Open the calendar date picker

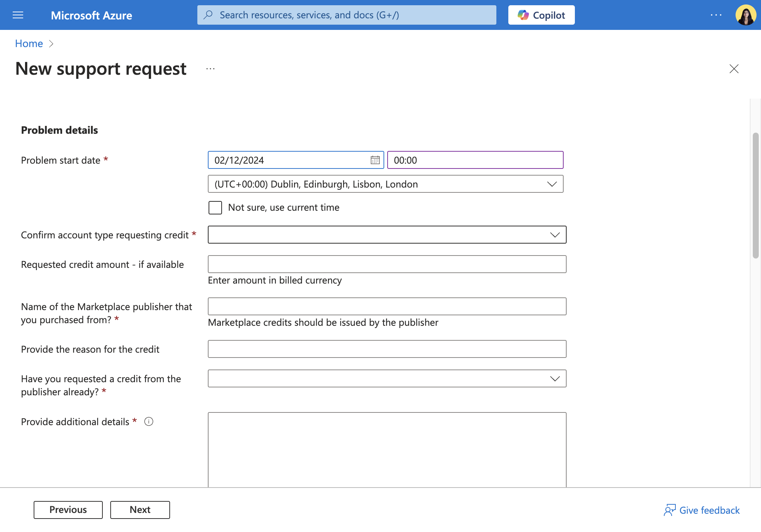point(375,160)
